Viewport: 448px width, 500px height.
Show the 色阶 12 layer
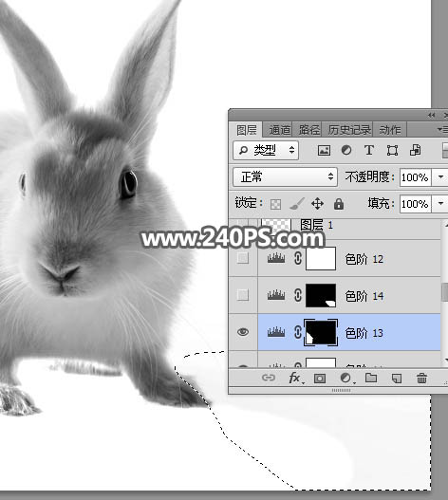tap(243, 258)
